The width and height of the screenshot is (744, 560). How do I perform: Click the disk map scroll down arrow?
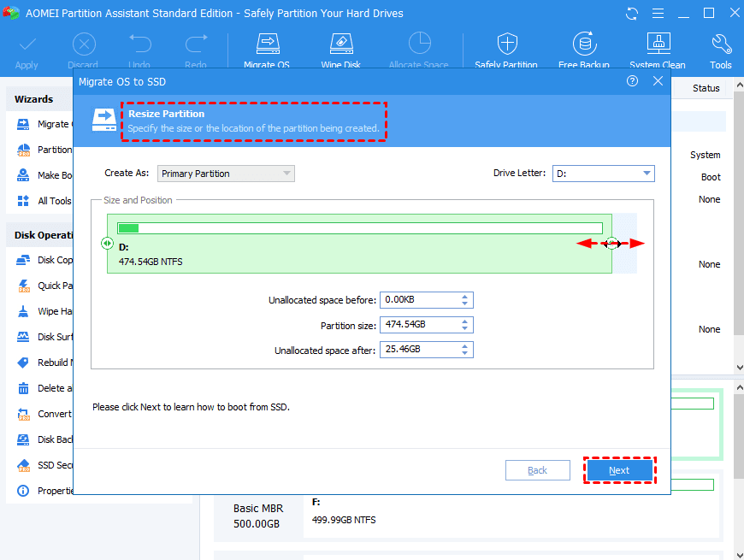[739, 555]
